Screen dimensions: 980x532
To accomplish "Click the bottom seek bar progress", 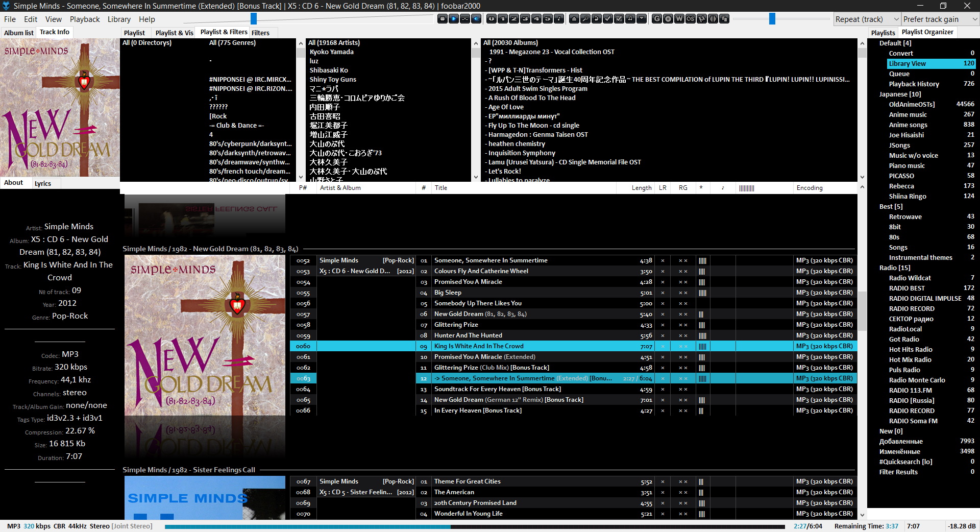I will pyautogui.click(x=475, y=526).
